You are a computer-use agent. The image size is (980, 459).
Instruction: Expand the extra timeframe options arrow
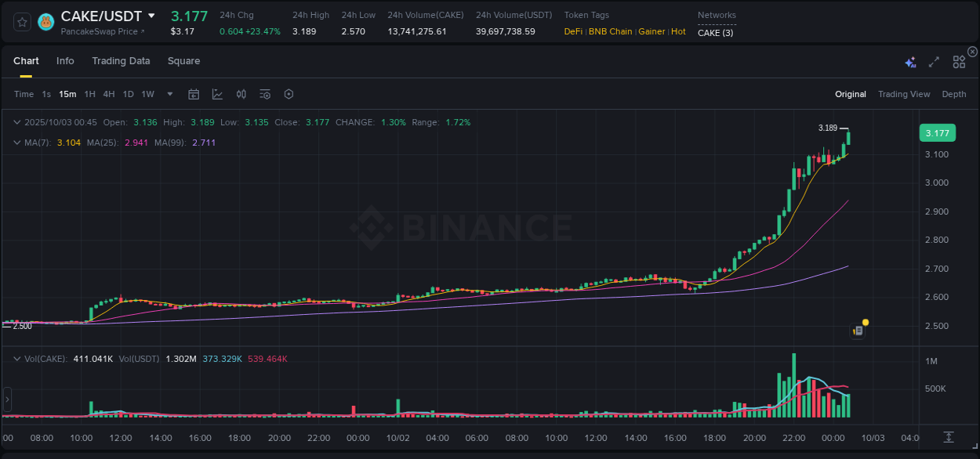point(169,93)
